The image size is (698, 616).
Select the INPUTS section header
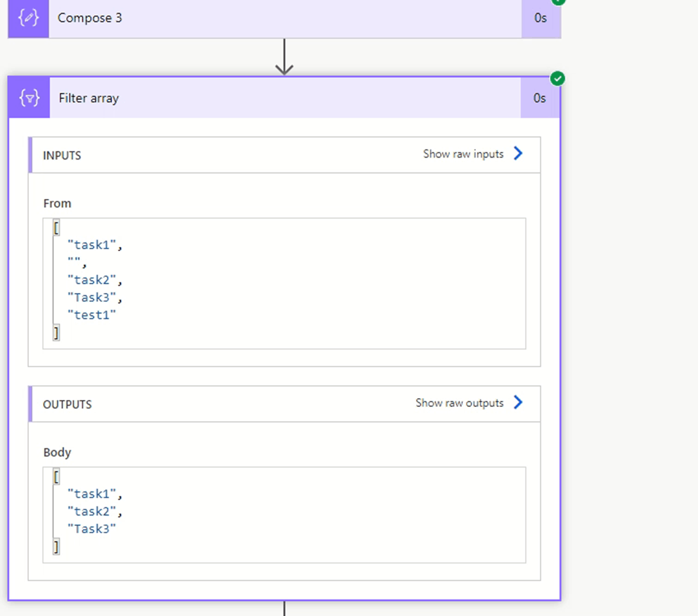tap(61, 155)
